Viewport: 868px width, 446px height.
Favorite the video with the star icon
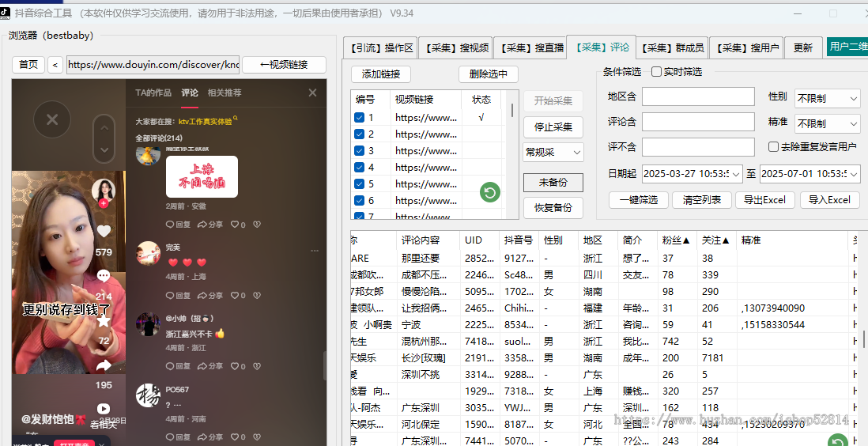pos(104,321)
